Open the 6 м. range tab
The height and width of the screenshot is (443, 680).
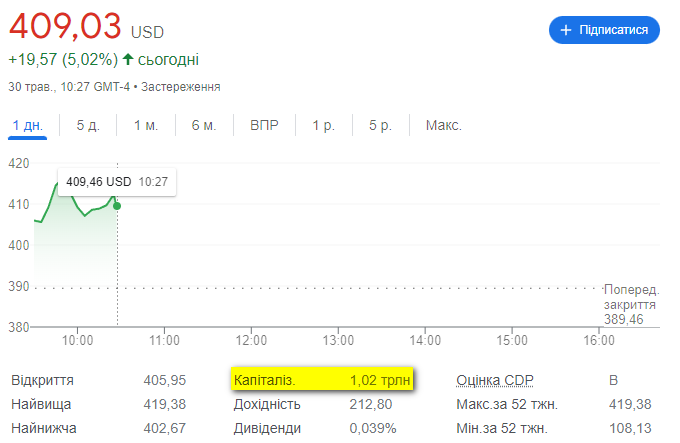point(204,125)
